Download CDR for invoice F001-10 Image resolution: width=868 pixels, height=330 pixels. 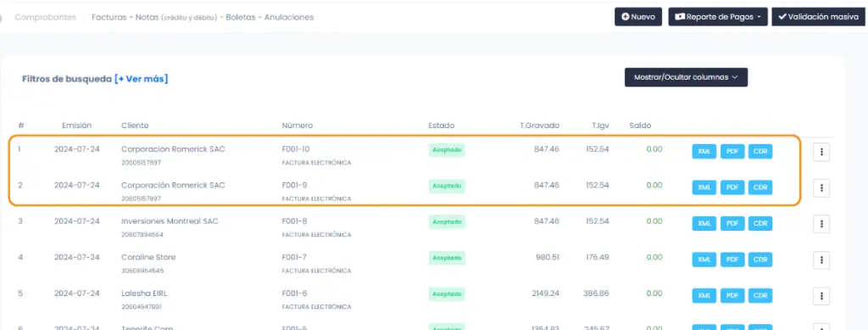[760, 152]
